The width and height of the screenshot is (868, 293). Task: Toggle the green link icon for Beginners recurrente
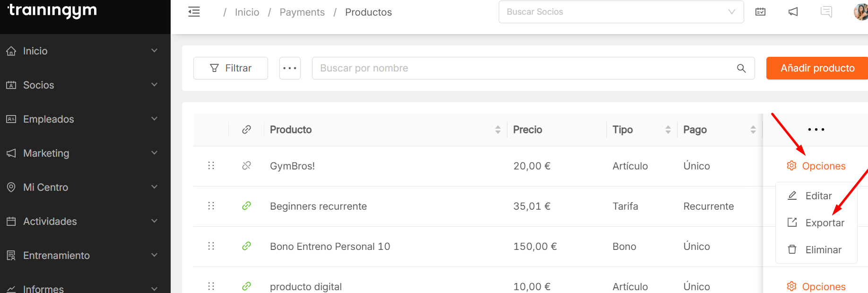point(246,206)
